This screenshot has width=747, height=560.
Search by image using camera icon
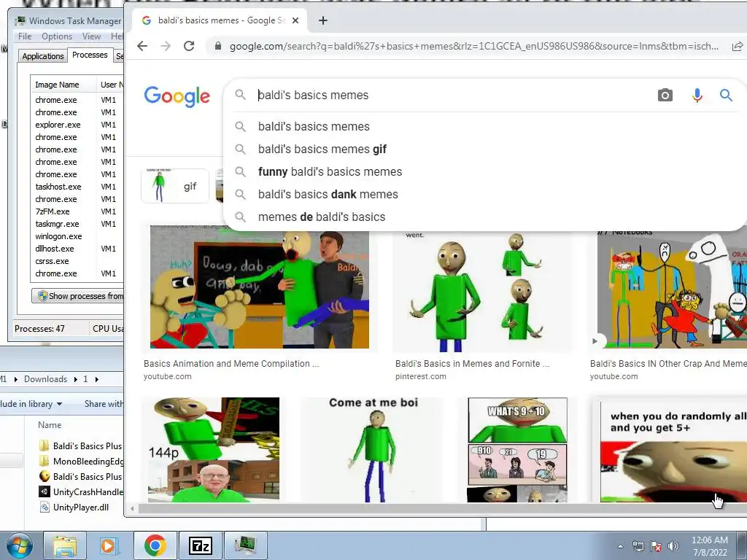(665, 96)
